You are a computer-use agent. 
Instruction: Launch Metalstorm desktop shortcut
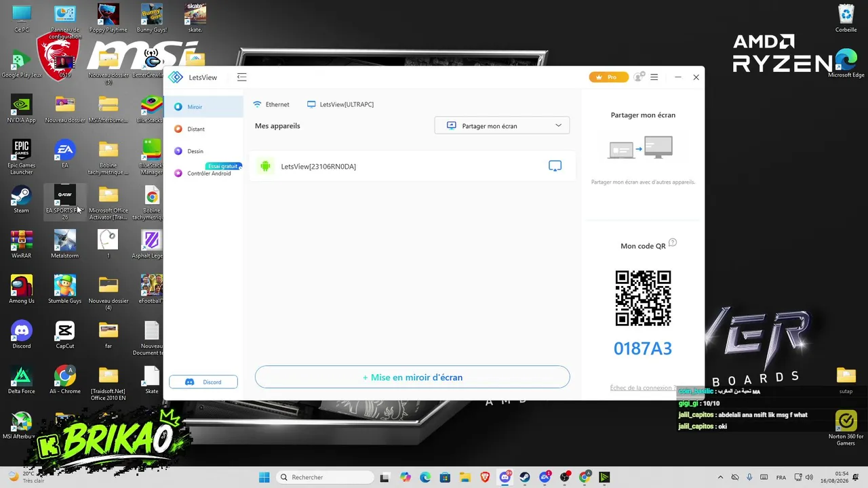[x=65, y=245]
